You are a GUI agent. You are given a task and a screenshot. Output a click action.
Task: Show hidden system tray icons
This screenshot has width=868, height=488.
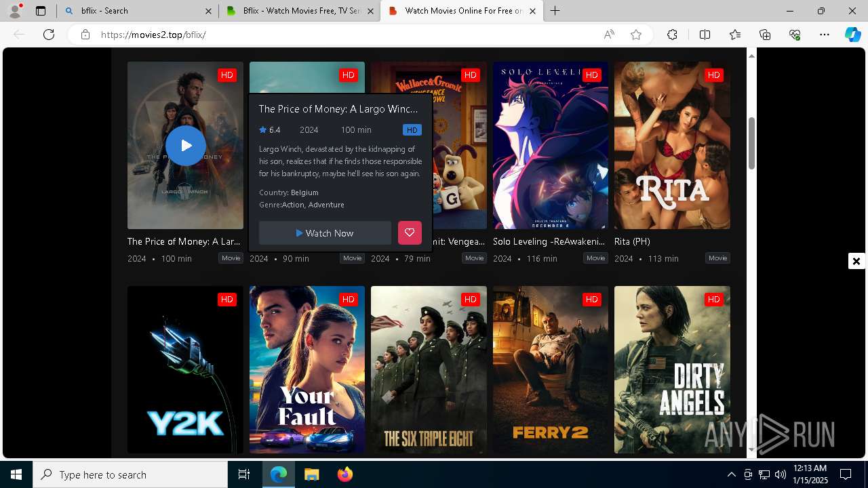[x=731, y=474]
